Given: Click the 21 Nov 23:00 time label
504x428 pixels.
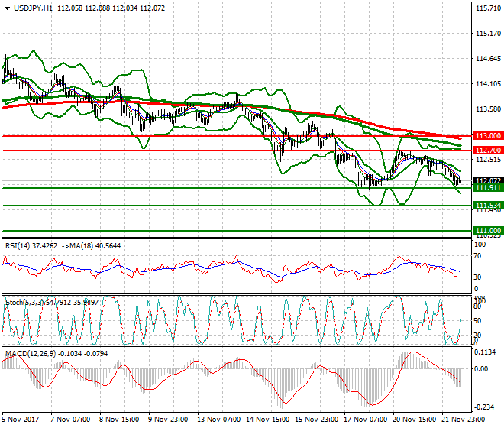Looking at the screenshot, I should point(464,420).
